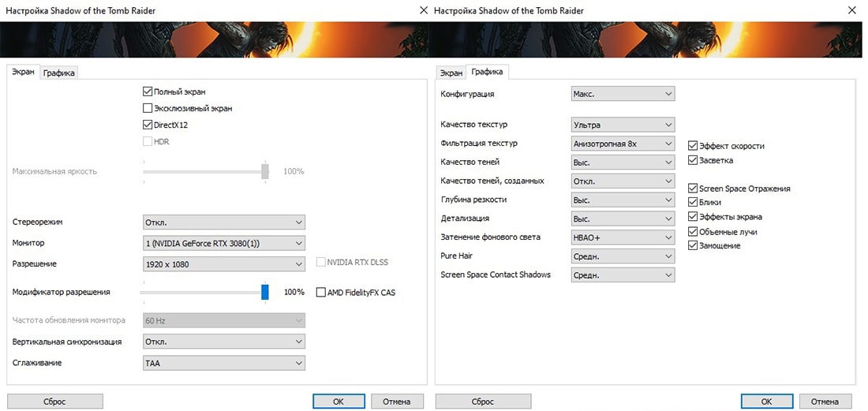Uncheck Screen Space Отражения option
868x411 pixels.
693,189
